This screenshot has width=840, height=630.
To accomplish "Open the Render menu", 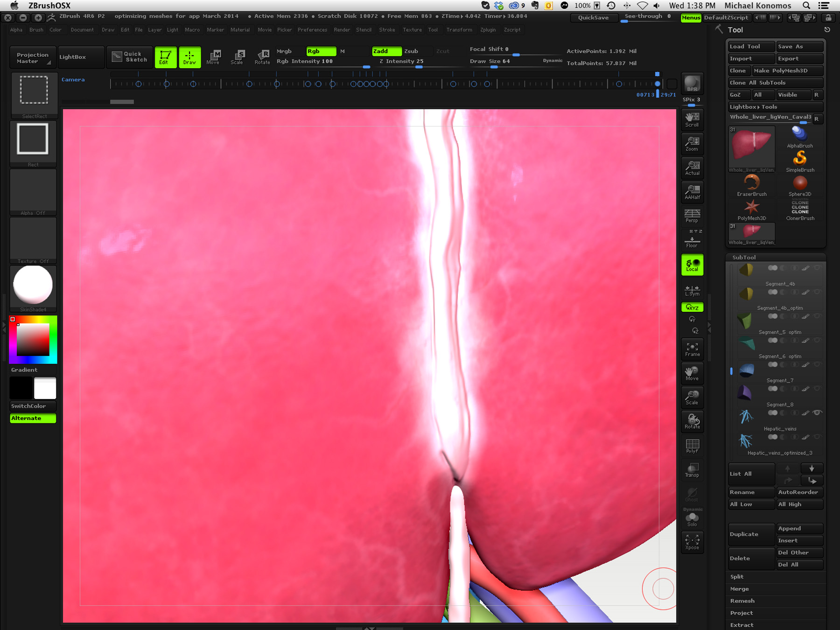I will click(342, 30).
